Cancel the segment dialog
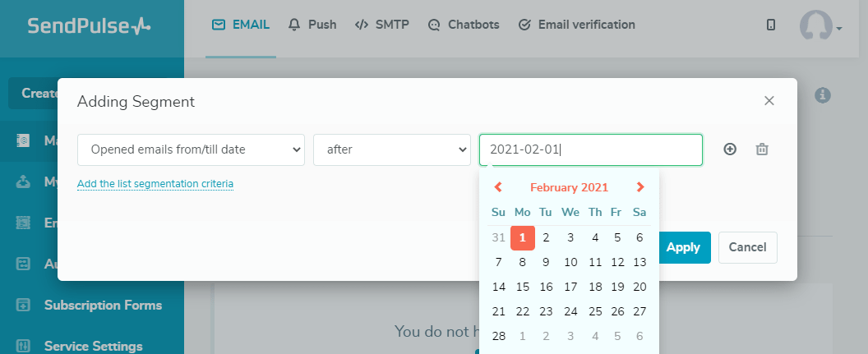This screenshot has width=868, height=354. (747, 247)
